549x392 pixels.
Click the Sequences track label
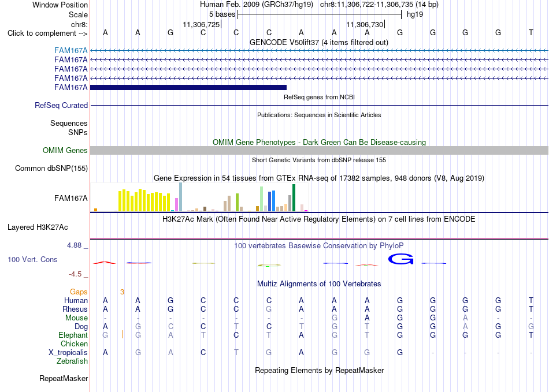coord(69,123)
